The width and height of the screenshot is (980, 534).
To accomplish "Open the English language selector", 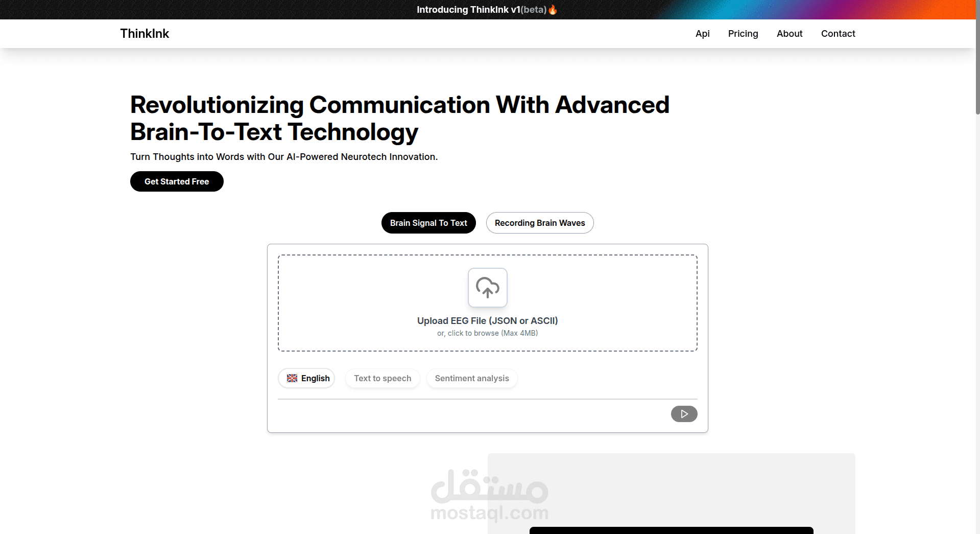I will tap(306, 378).
